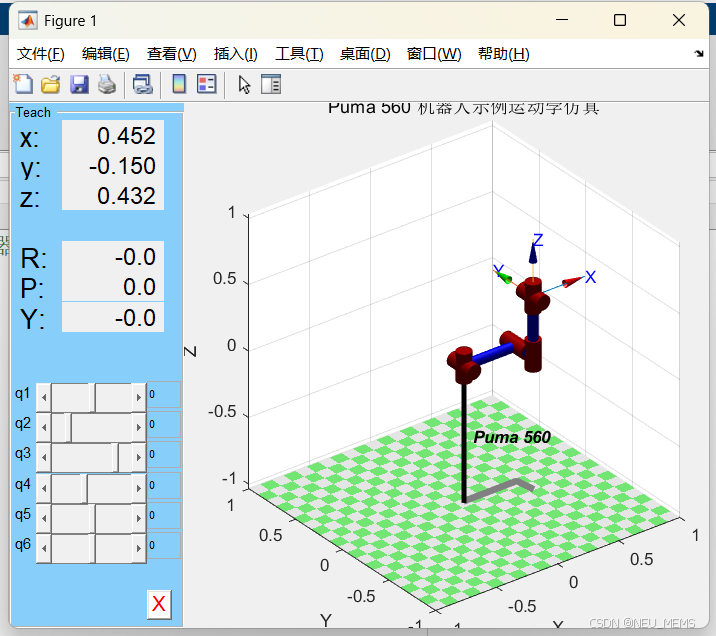Open the 文件(F) menu
This screenshot has height=636, width=716.
click(x=41, y=54)
